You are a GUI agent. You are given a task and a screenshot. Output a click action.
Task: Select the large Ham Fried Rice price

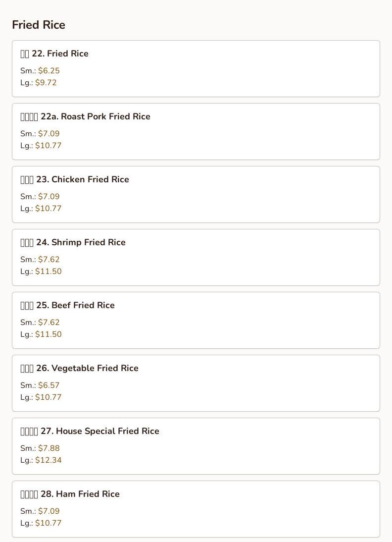pos(49,523)
